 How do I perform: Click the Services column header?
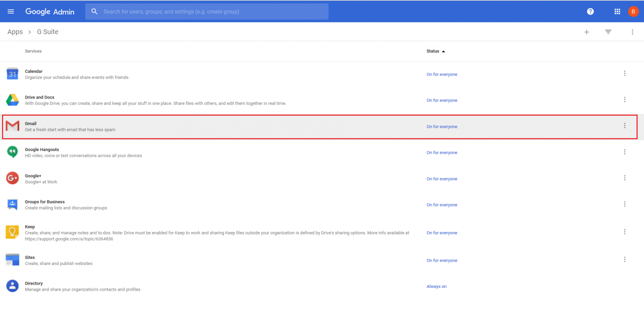(33, 51)
